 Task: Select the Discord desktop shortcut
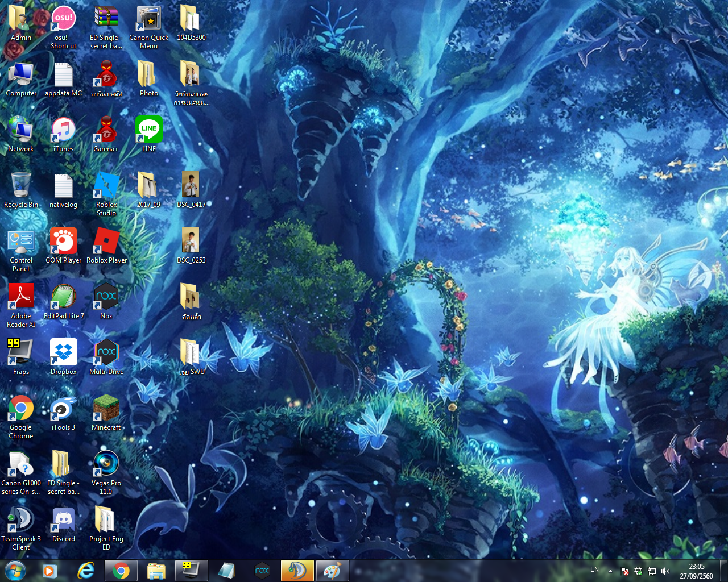click(63, 524)
